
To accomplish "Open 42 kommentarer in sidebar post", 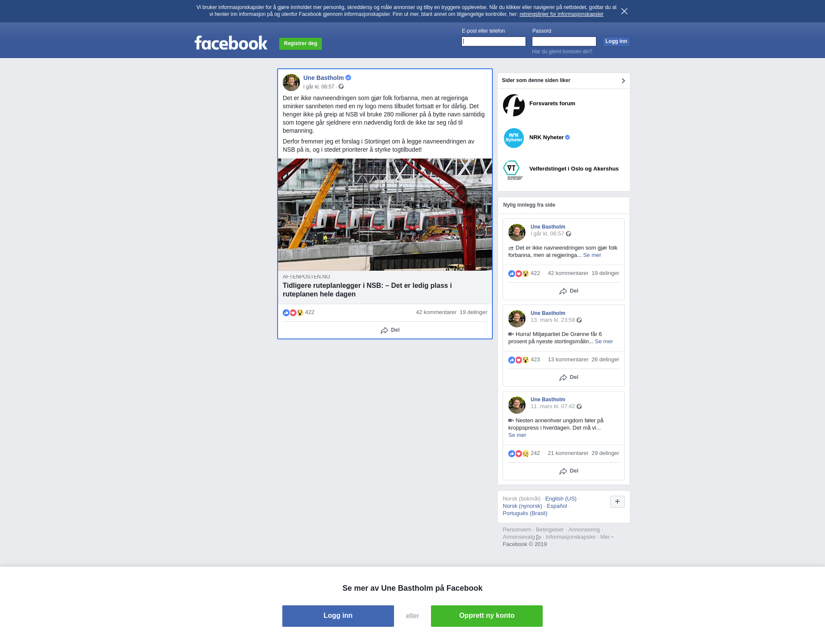I will [568, 273].
